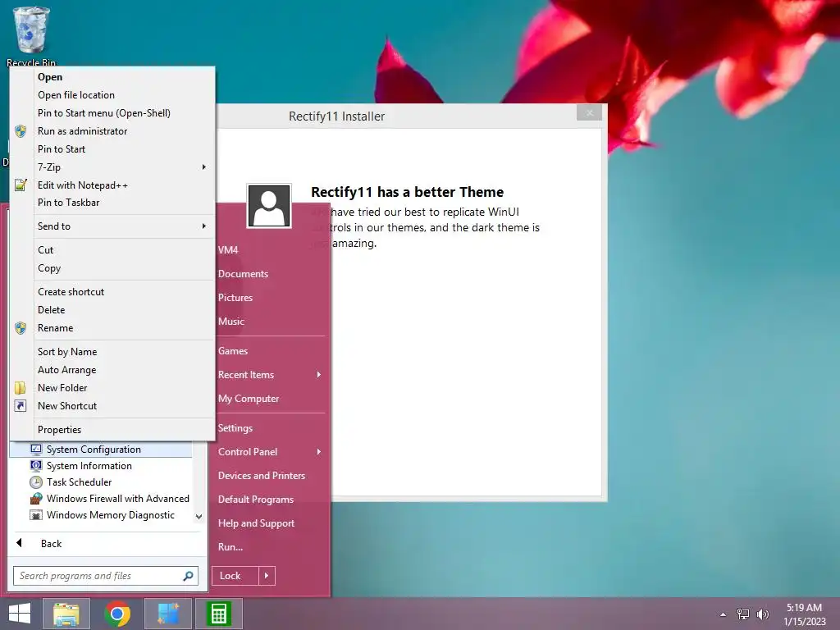Select System Configuration program entry
Image resolution: width=840 pixels, height=630 pixels.
click(x=101, y=450)
